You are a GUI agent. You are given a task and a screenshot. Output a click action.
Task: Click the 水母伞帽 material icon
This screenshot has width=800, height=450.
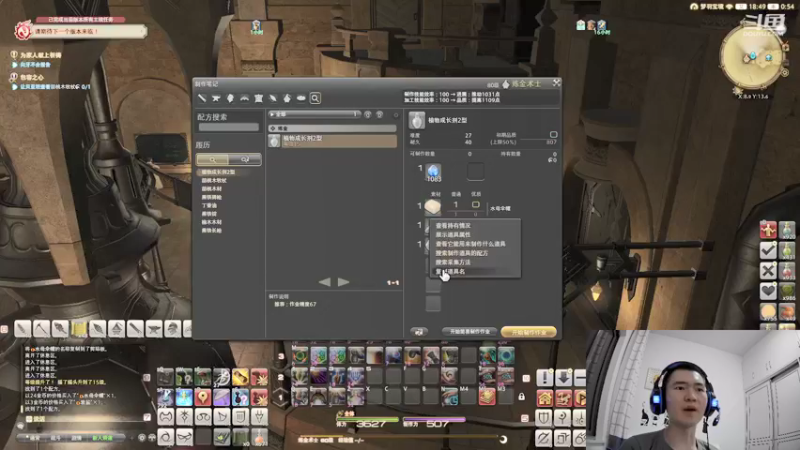click(x=433, y=207)
